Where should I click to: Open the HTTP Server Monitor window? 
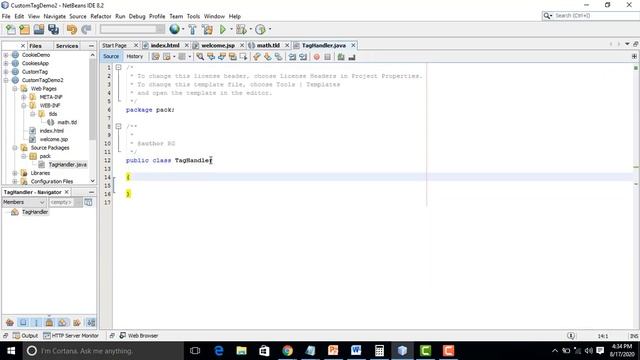pos(71,336)
